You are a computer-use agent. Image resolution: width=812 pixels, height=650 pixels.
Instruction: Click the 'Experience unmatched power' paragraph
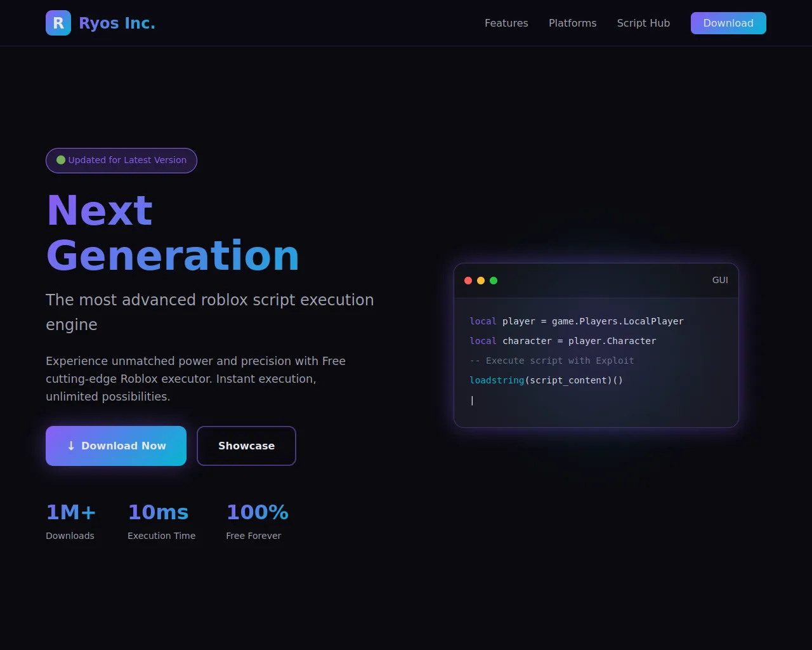click(x=196, y=379)
